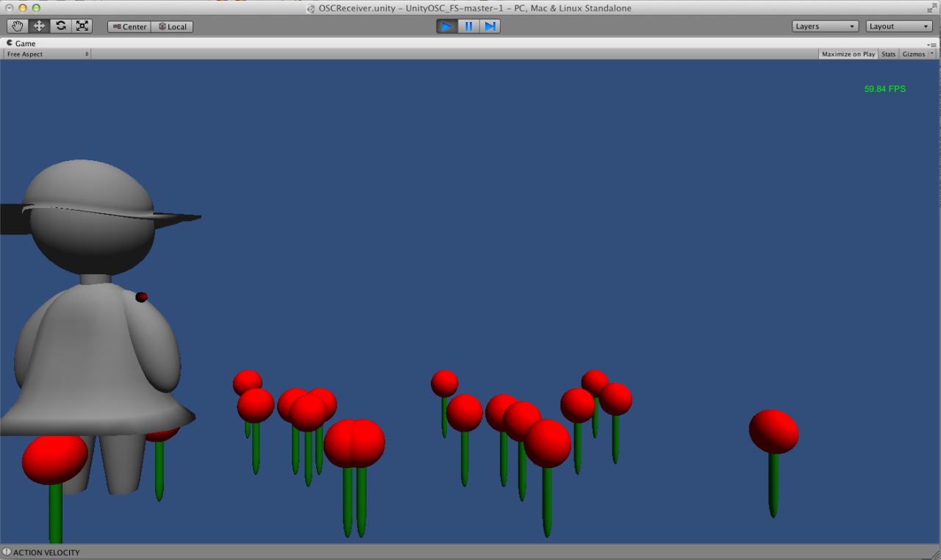Open the Layers dropdown

coord(826,26)
